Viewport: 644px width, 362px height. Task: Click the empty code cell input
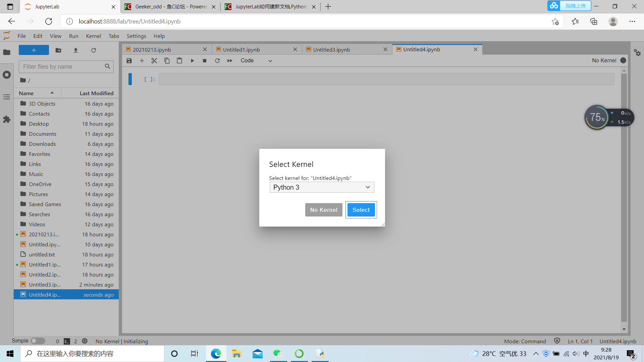point(386,79)
